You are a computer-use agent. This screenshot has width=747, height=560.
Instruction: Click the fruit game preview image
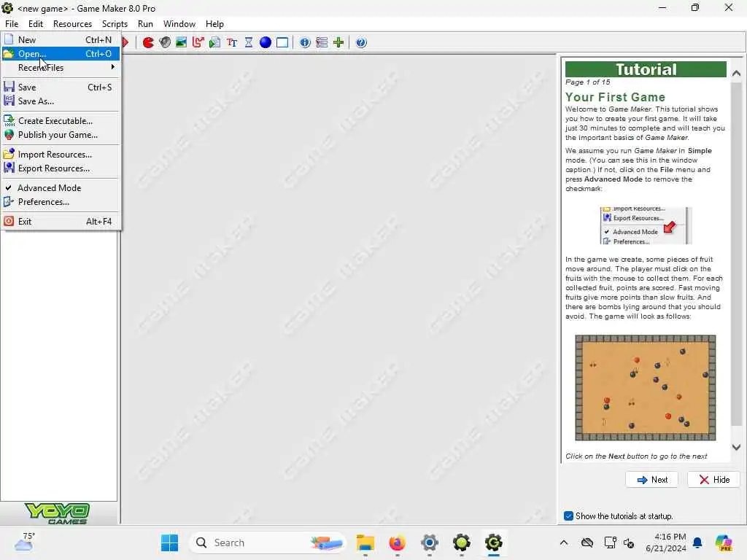point(645,388)
